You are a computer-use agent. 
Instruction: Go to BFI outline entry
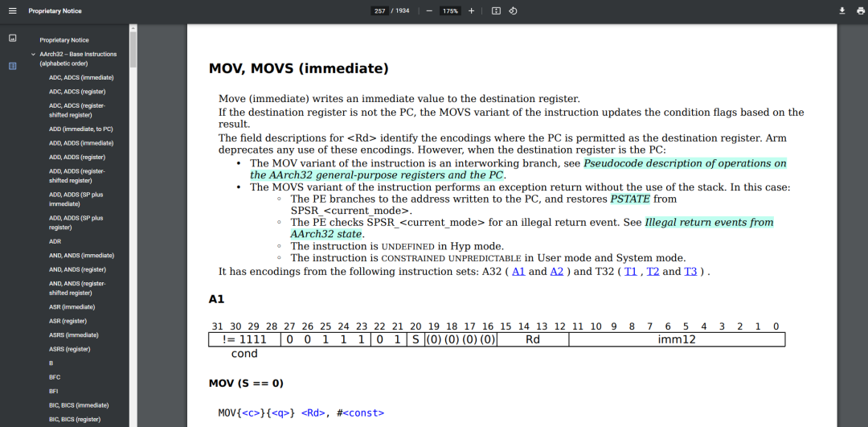[x=54, y=391]
